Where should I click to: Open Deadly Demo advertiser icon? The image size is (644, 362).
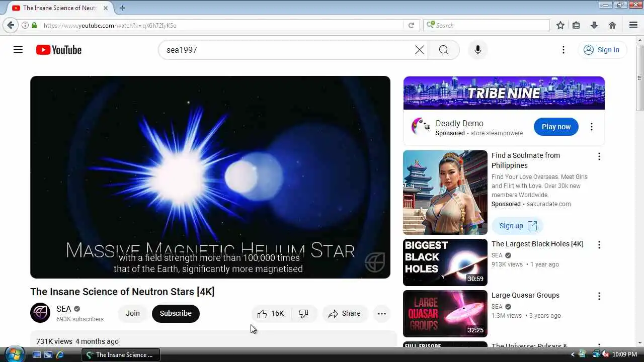[421, 127]
